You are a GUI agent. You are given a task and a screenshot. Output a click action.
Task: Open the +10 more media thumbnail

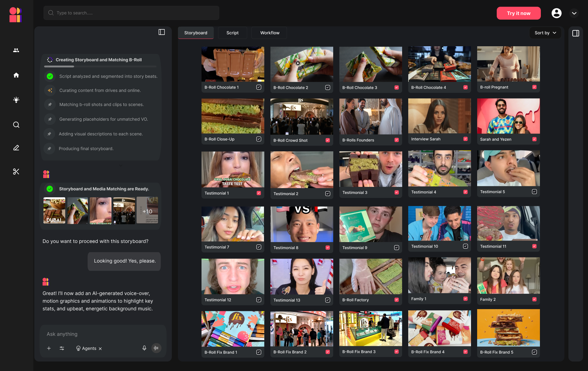[x=147, y=211]
